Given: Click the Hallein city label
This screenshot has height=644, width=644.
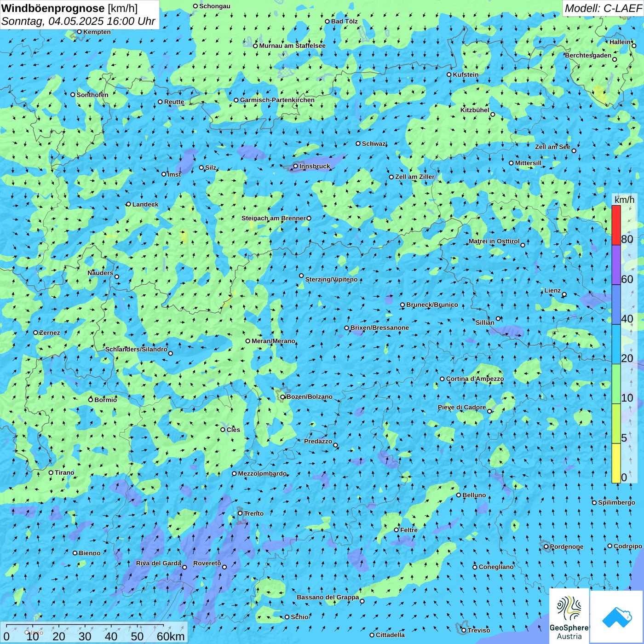Looking at the screenshot, I should [x=620, y=42].
